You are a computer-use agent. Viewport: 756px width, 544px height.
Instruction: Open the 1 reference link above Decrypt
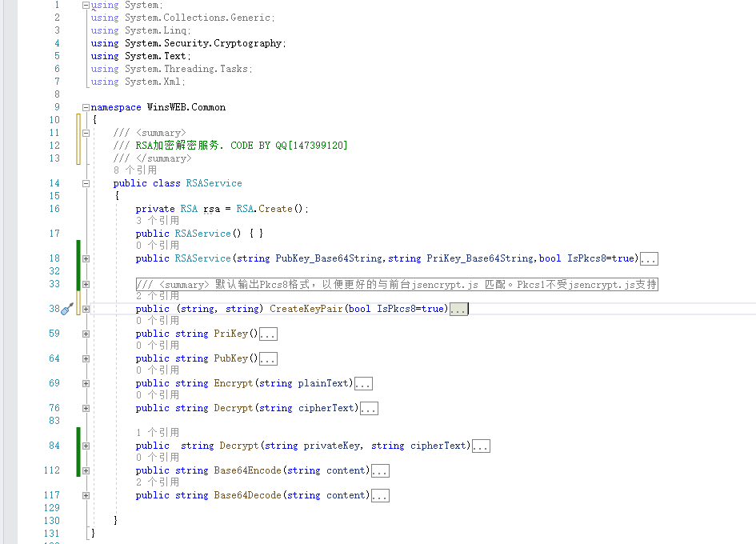click(x=157, y=433)
